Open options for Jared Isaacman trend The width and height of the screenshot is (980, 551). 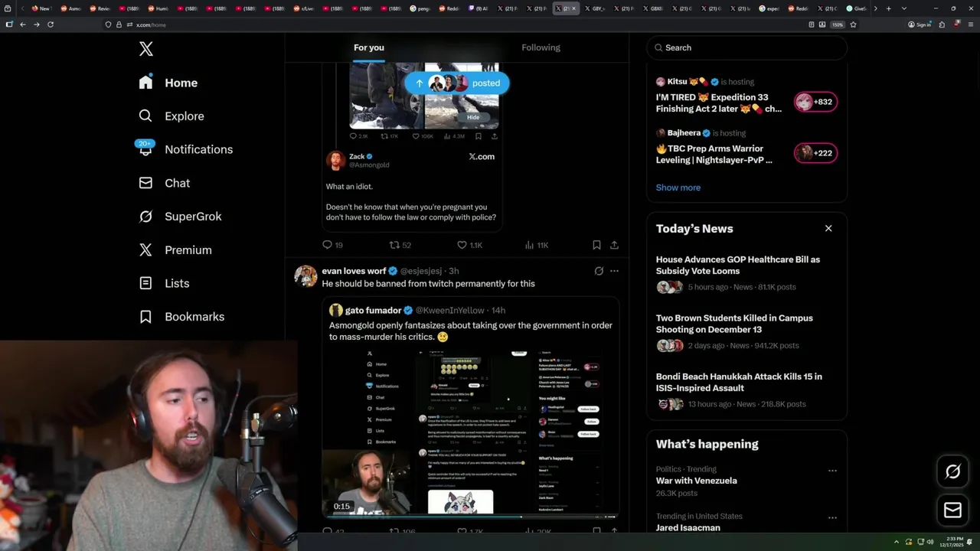tap(832, 518)
